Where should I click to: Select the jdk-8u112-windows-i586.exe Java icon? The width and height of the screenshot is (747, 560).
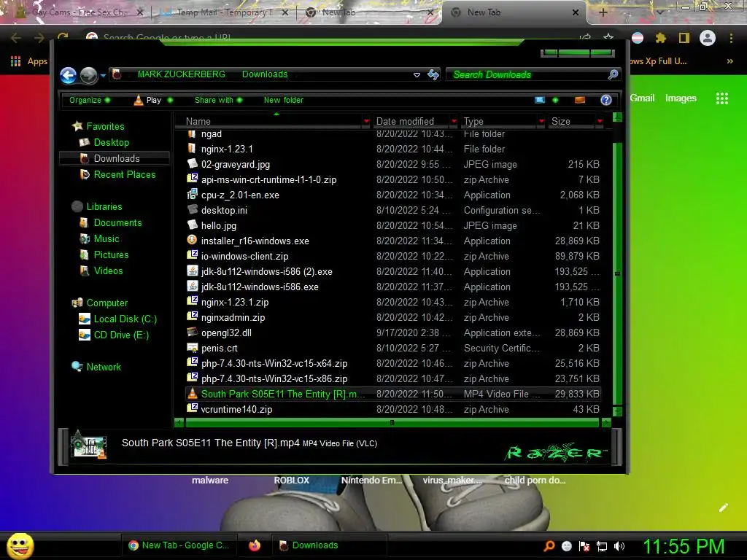192,286
